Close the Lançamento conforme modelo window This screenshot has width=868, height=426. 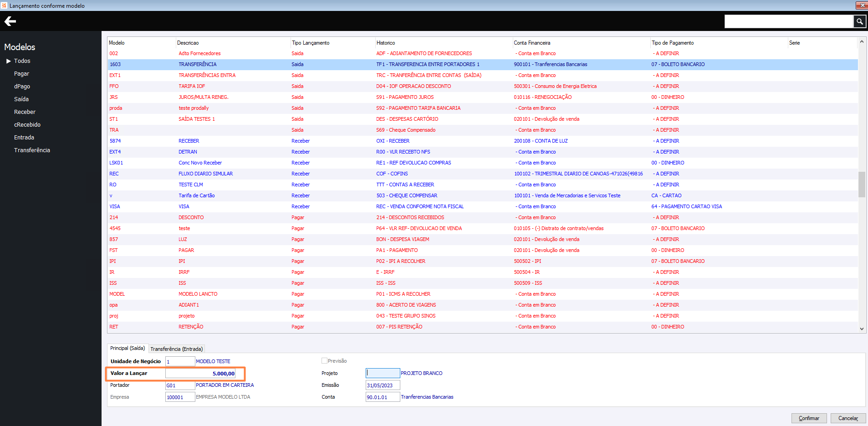coord(861,5)
